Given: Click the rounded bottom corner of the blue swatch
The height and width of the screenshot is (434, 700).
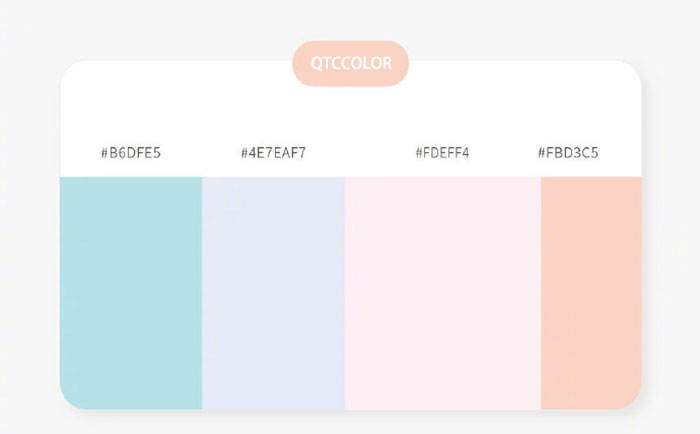Looking at the screenshot, I should point(70,399).
